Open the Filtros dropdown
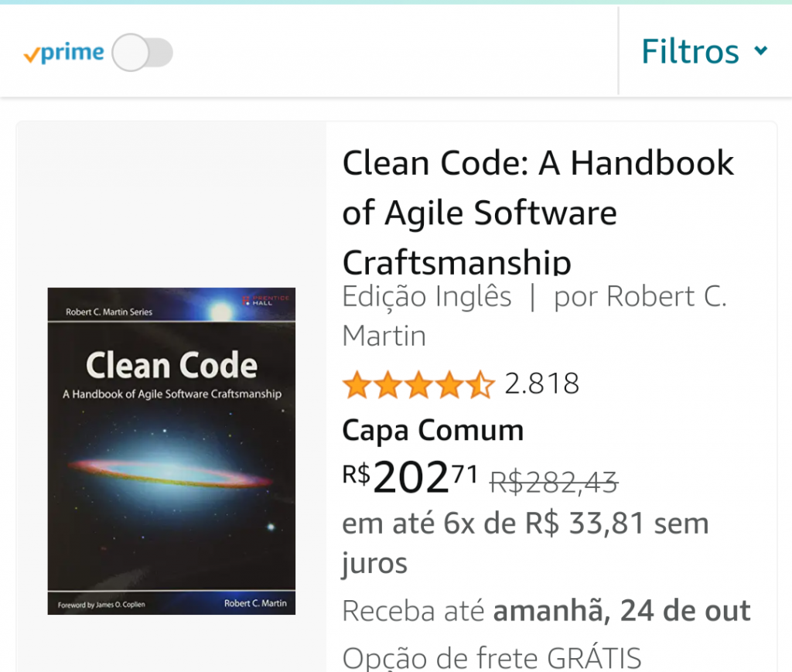 (x=704, y=52)
